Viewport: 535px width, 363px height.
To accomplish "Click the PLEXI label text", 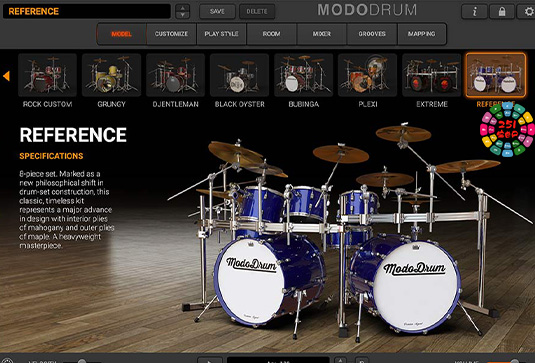I will 368,104.
